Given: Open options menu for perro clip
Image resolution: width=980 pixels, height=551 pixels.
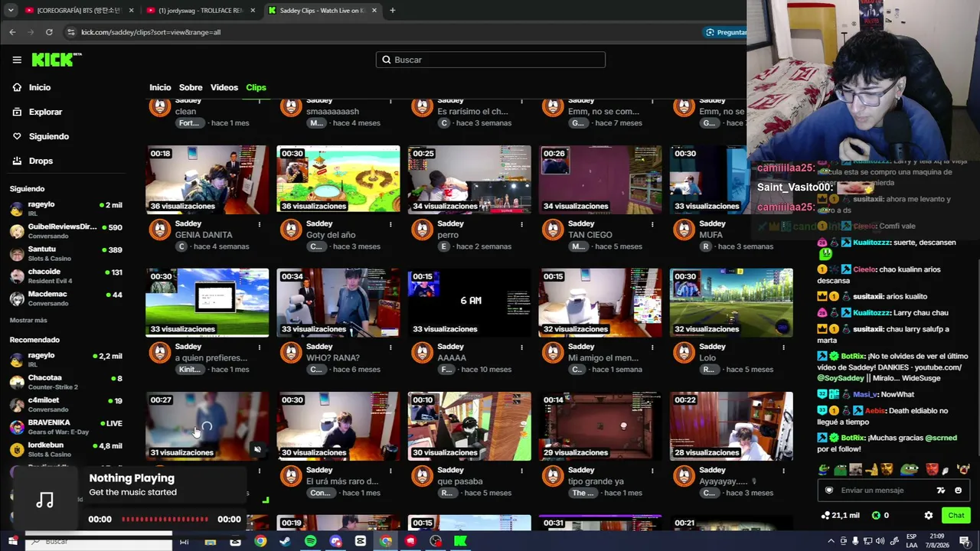Looking at the screenshot, I should 521,224.
